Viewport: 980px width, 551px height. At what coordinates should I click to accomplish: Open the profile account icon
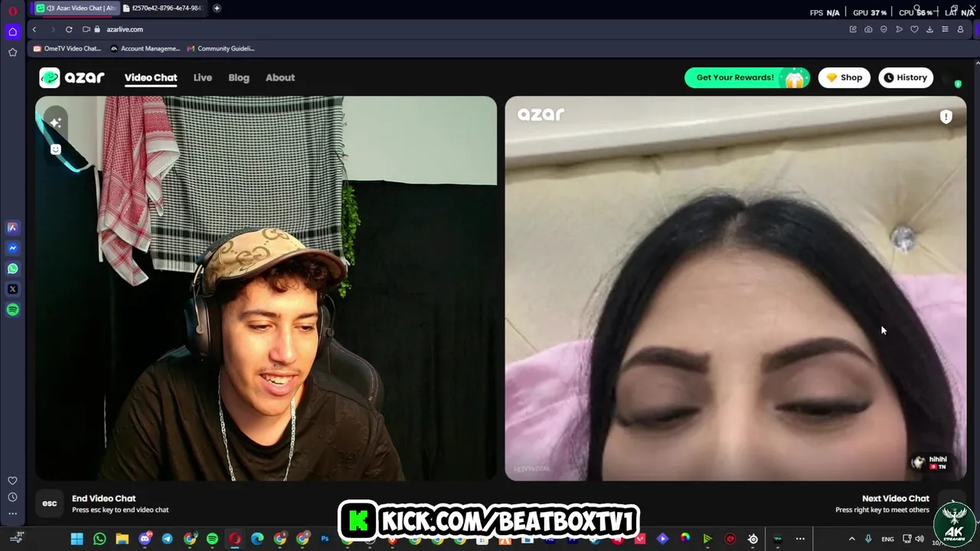tap(960, 29)
